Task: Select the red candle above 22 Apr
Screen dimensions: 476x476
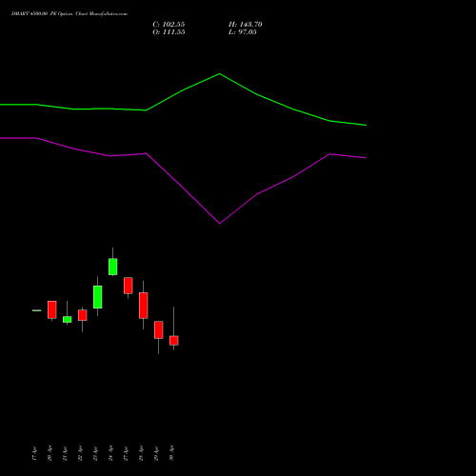Action: [82, 315]
